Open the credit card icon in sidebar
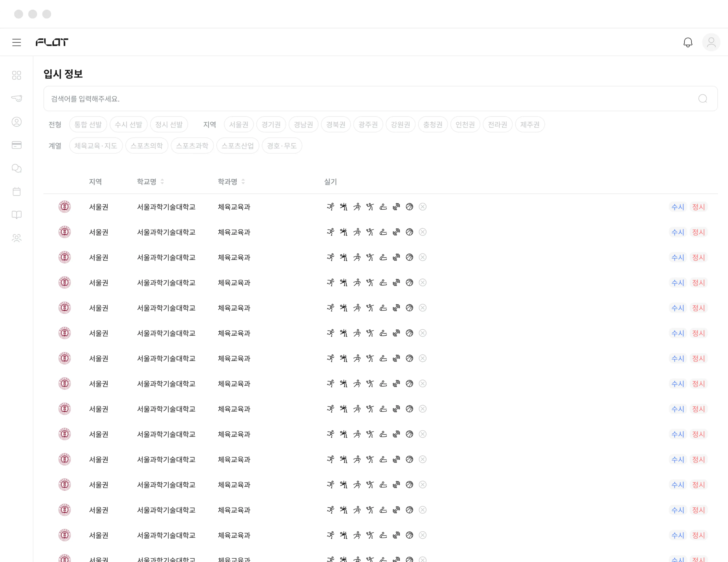Image resolution: width=728 pixels, height=562 pixels. click(x=17, y=145)
